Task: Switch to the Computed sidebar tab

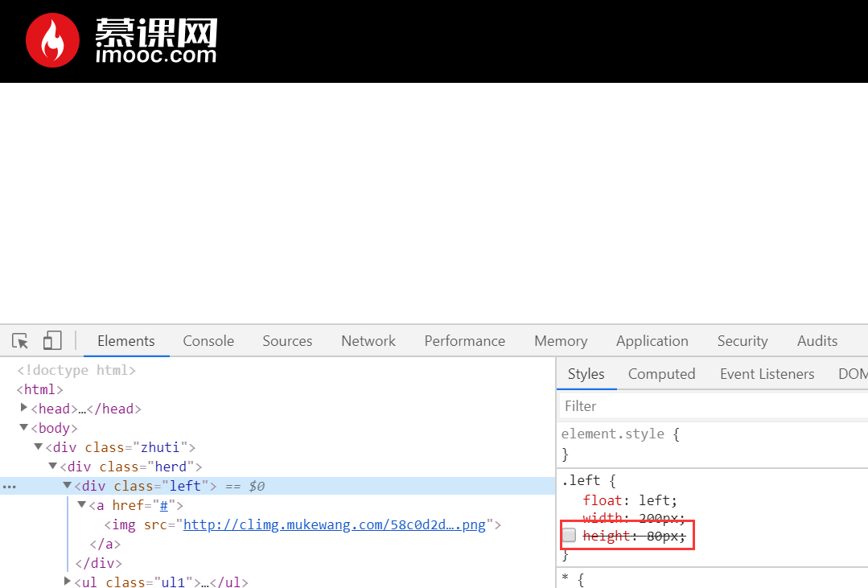Action: (x=662, y=374)
